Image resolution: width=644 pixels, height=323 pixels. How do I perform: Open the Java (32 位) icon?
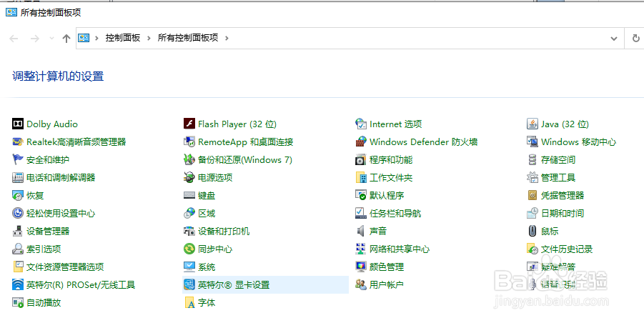pyautogui.click(x=532, y=124)
